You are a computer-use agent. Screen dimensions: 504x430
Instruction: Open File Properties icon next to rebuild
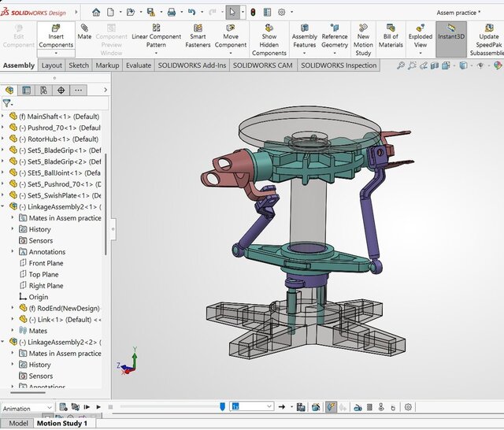tap(268, 13)
